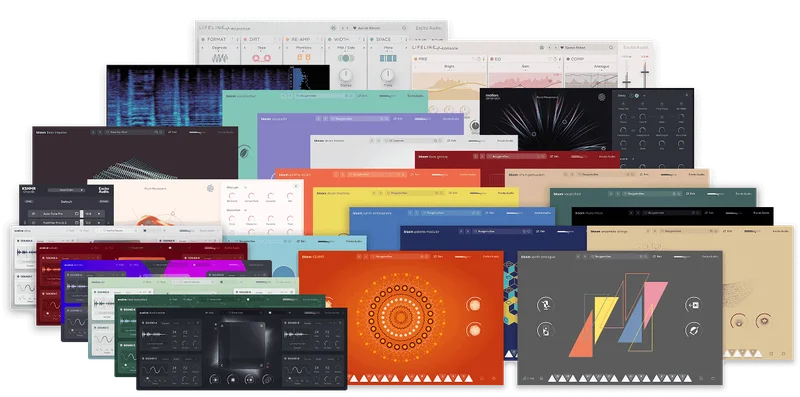
Task: Click lower round macro in orange Bloom window
Action: pyautogui.click(x=474, y=330)
